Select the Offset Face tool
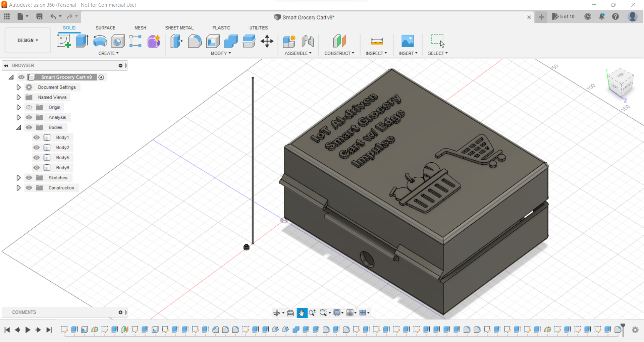 (x=249, y=41)
